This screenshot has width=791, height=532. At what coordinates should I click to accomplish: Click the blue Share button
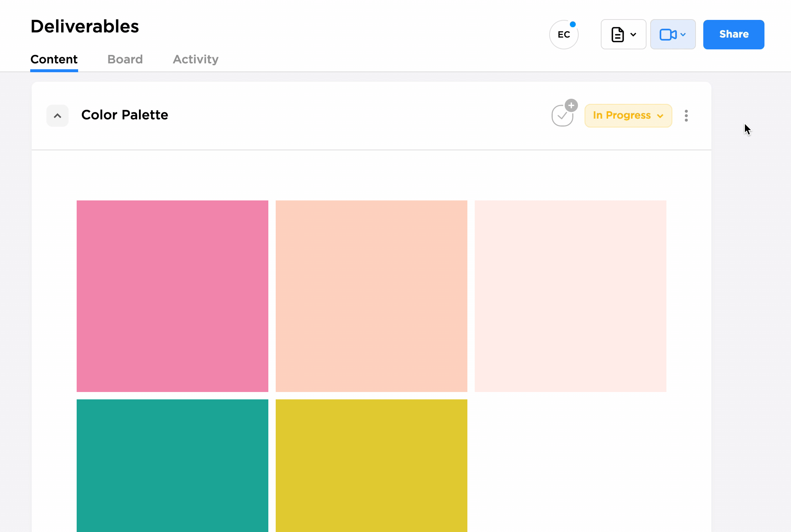click(x=733, y=35)
